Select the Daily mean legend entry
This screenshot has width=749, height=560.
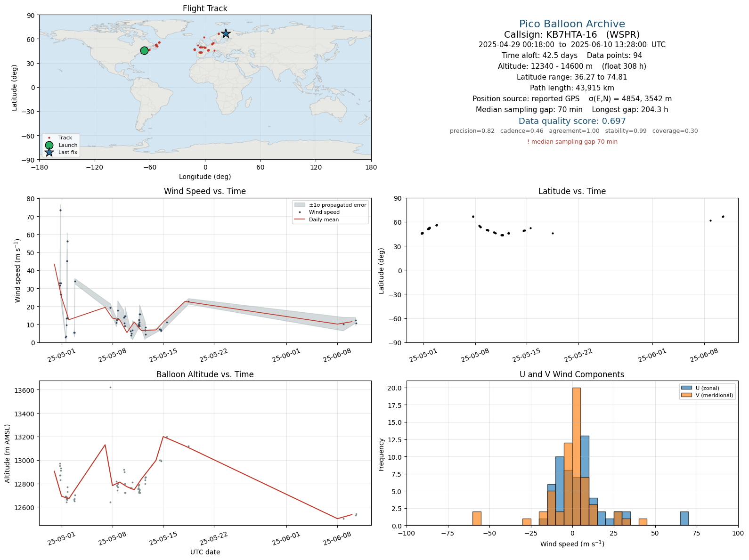click(x=316, y=219)
